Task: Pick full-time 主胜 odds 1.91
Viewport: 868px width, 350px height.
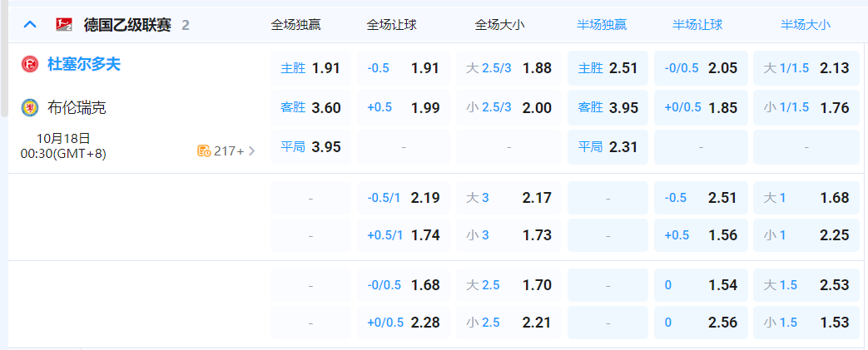Action: pos(310,68)
